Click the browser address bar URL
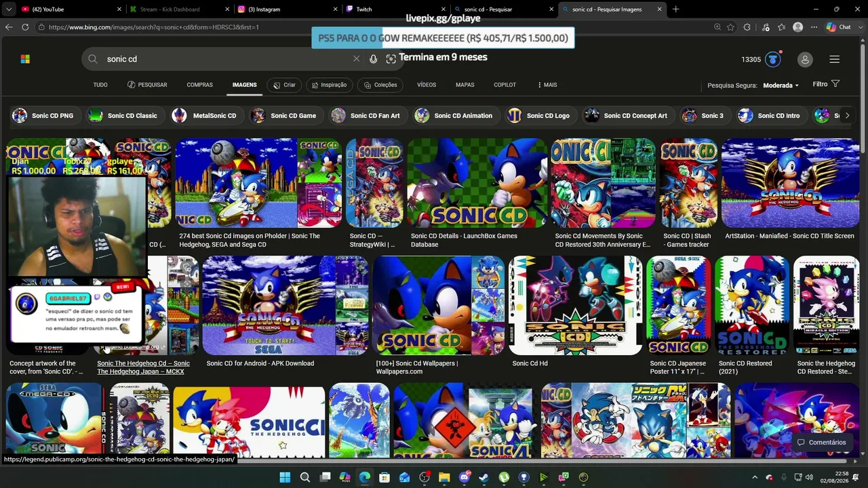The image size is (868, 488). (154, 27)
